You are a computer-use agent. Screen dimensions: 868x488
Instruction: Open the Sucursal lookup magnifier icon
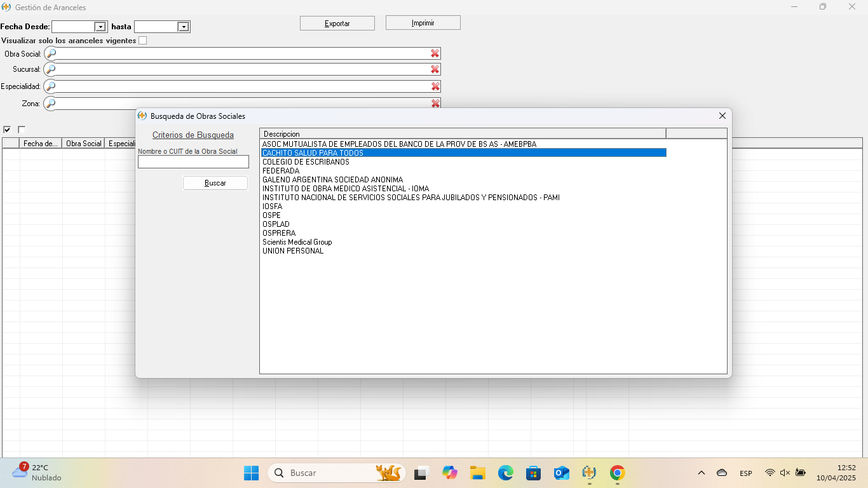(x=51, y=69)
